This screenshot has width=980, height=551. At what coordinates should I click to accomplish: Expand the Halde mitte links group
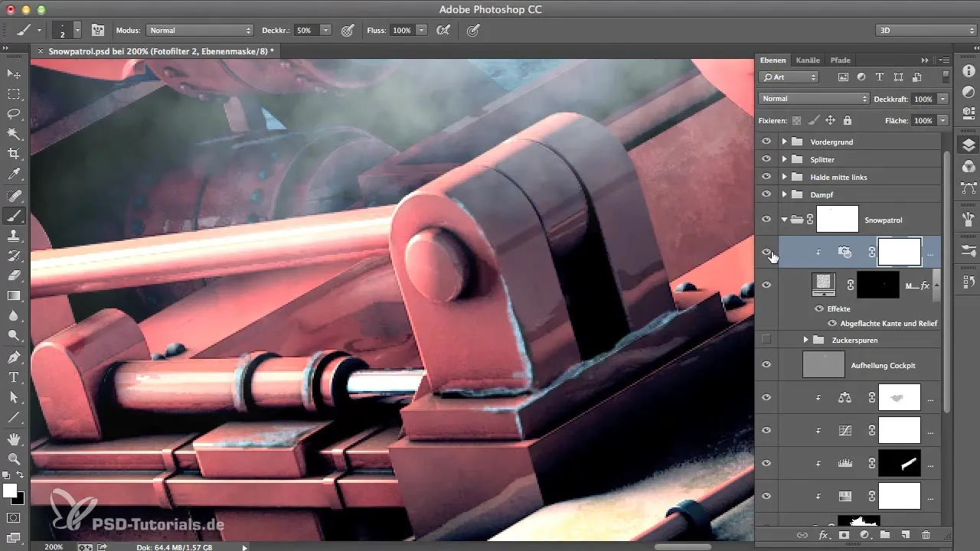[784, 177]
